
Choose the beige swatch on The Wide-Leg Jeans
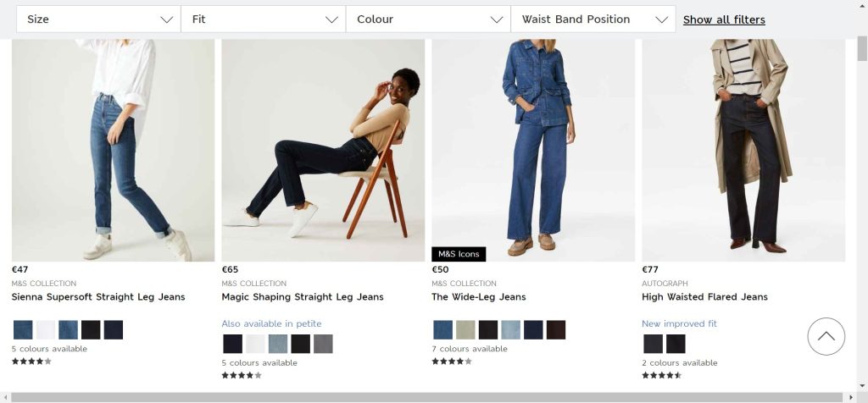(x=465, y=330)
